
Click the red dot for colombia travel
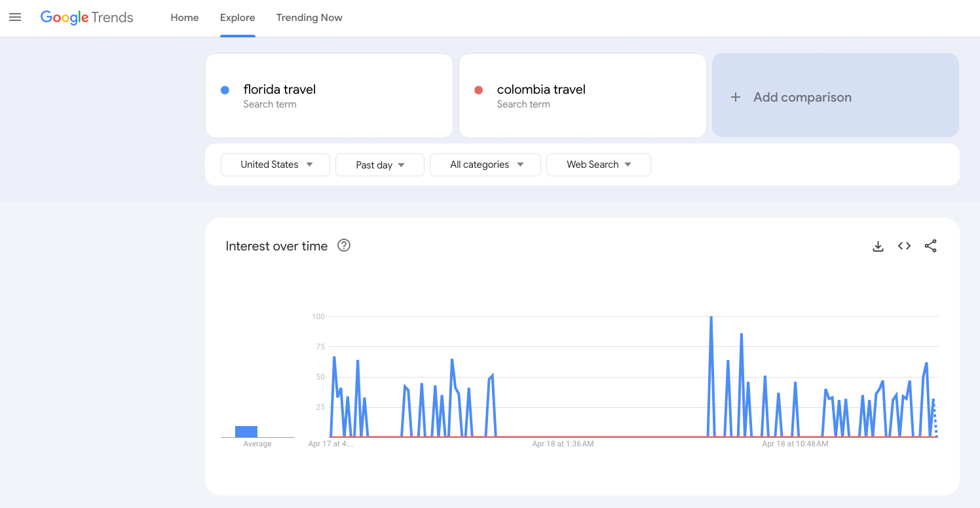tap(478, 90)
